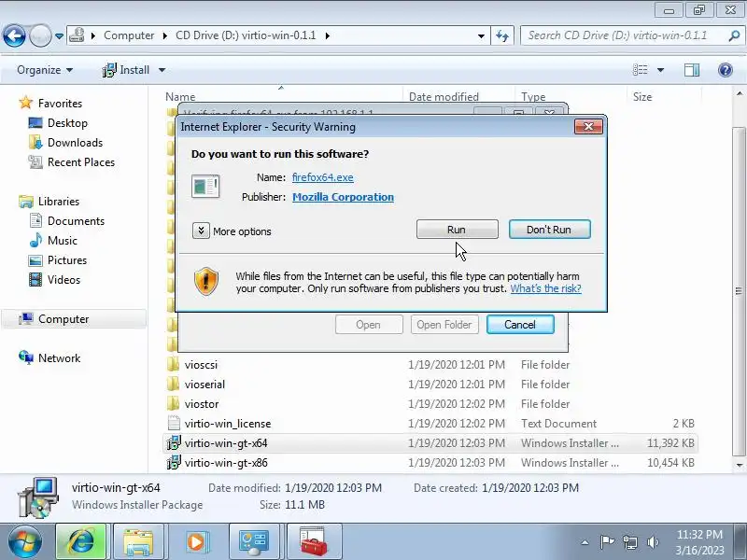Open the Install dropdown arrow
The width and height of the screenshot is (747, 560).
(162, 70)
